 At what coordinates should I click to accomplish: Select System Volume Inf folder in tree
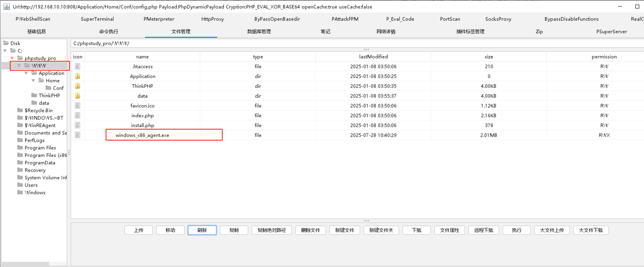(46, 177)
